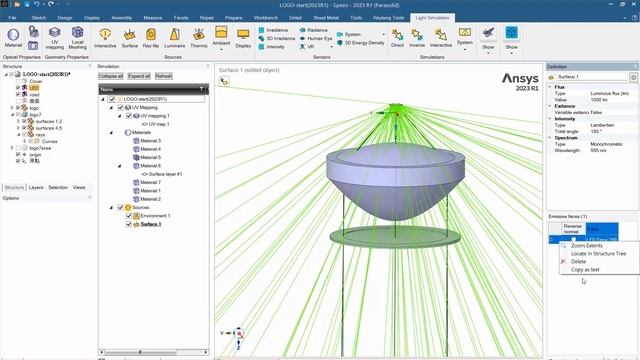The image size is (640, 360).
Task: Create a Luminaire source
Action: (175, 38)
